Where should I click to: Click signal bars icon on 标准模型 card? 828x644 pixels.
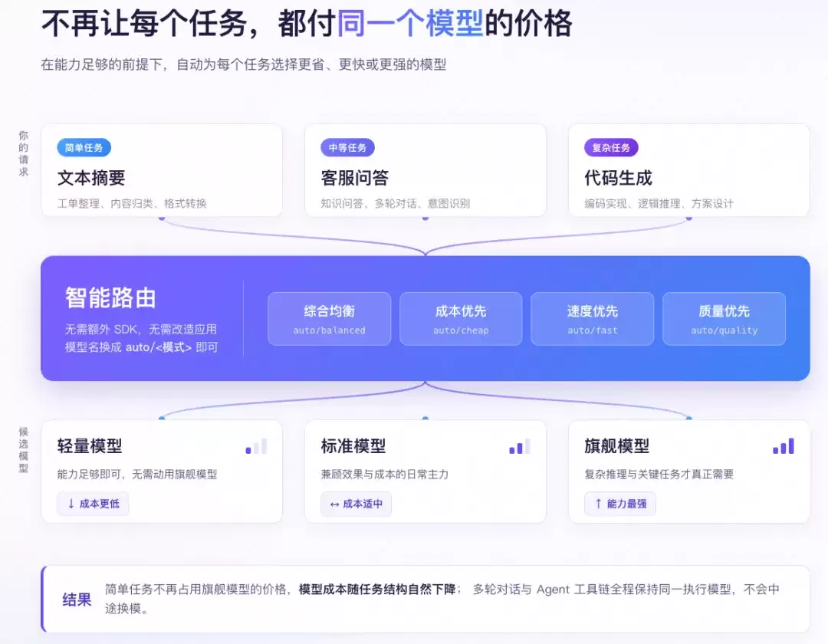point(520,446)
